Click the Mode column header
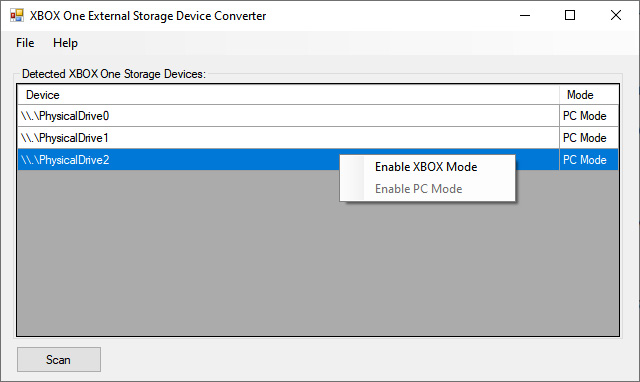 [589, 95]
